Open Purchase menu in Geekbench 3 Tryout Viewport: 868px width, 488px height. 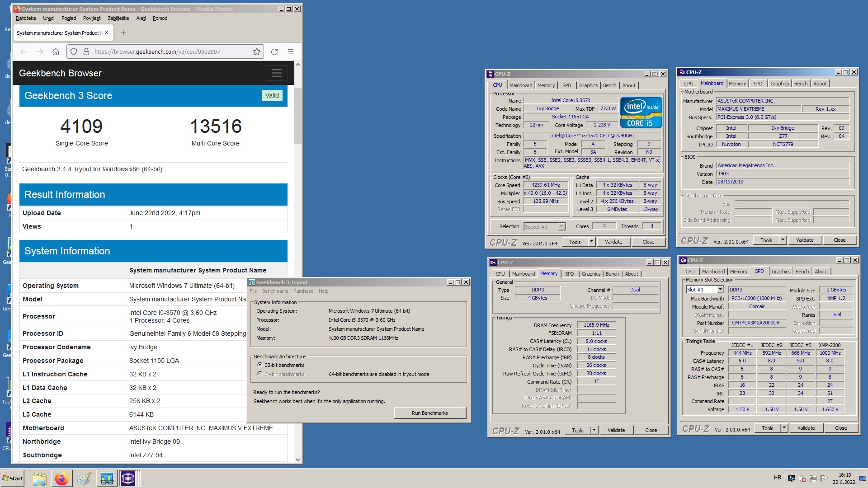pos(303,291)
